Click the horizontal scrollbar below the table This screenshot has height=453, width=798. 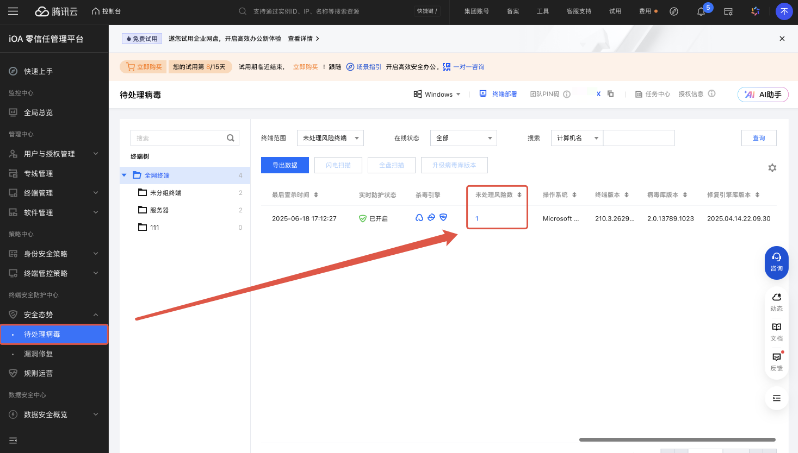tap(676, 439)
